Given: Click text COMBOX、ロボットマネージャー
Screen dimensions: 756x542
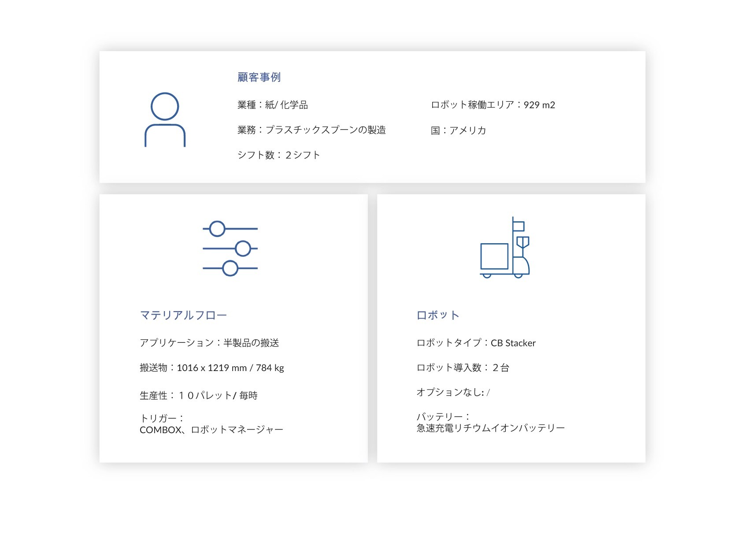Looking at the screenshot, I should coord(211,430).
